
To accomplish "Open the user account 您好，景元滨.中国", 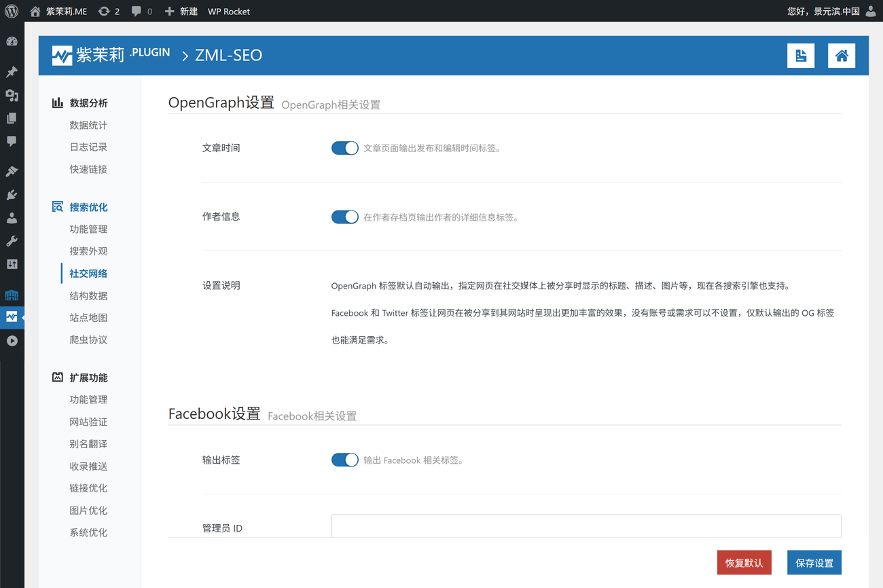I will [x=823, y=11].
